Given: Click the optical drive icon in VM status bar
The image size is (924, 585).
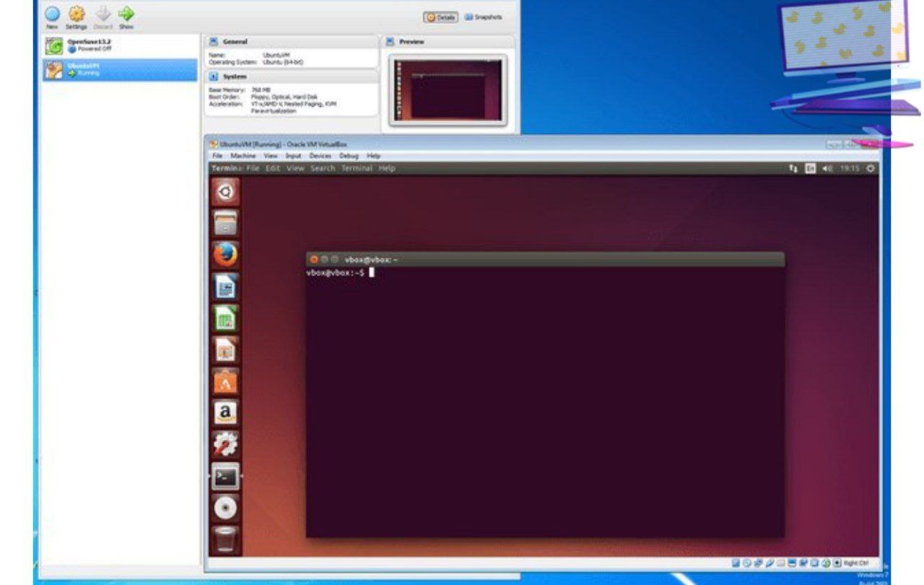Looking at the screenshot, I should click(747, 563).
